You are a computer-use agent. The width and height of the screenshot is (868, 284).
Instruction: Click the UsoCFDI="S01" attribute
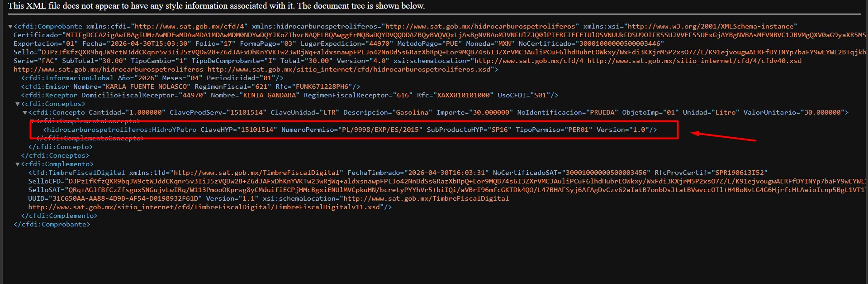pyautogui.click(x=523, y=95)
